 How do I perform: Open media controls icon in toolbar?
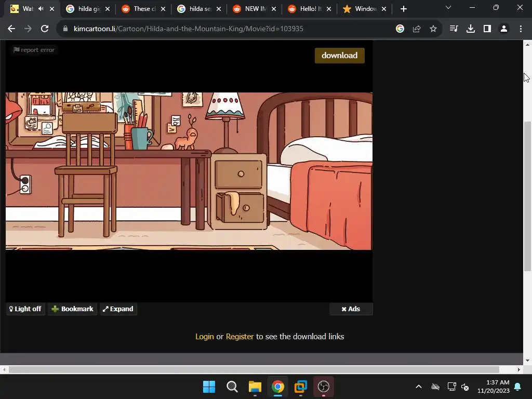(454, 29)
